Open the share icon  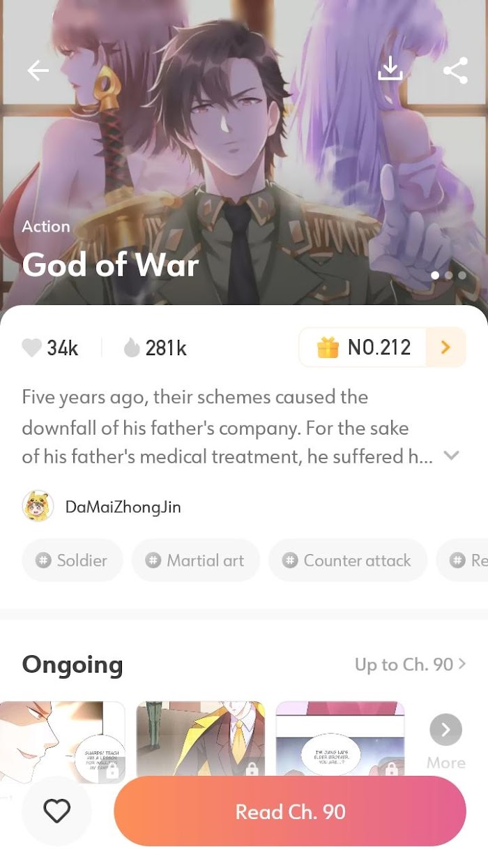tap(455, 70)
